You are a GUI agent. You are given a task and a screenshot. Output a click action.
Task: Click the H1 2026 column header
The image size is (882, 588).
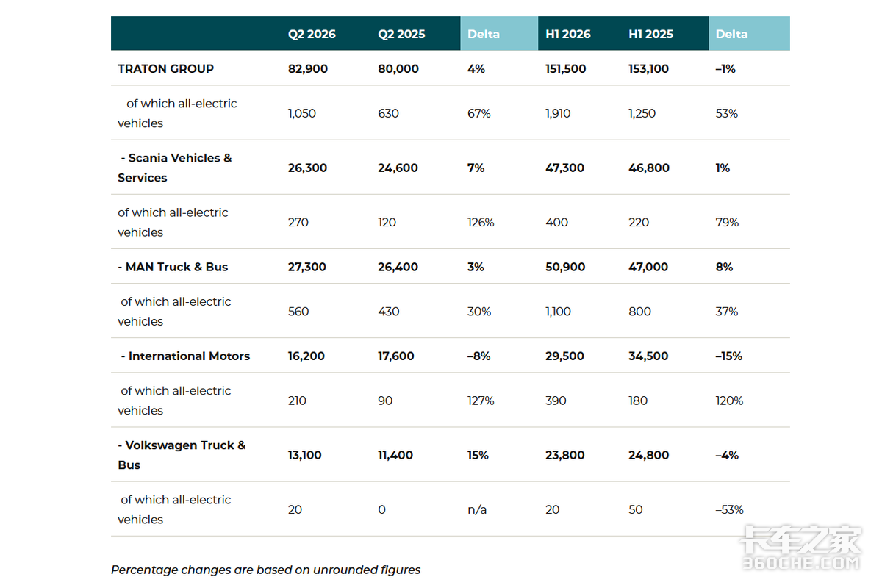click(567, 34)
